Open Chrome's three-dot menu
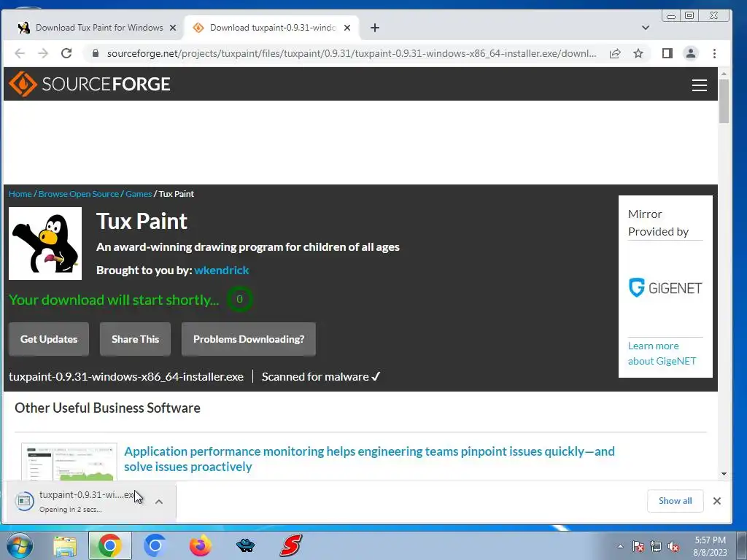The image size is (747, 560). point(714,53)
